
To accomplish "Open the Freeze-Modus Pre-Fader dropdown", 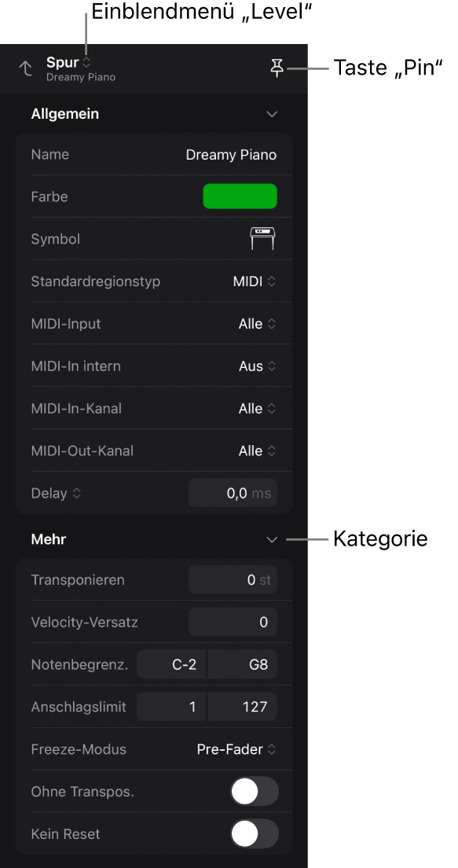I will (x=236, y=749).
